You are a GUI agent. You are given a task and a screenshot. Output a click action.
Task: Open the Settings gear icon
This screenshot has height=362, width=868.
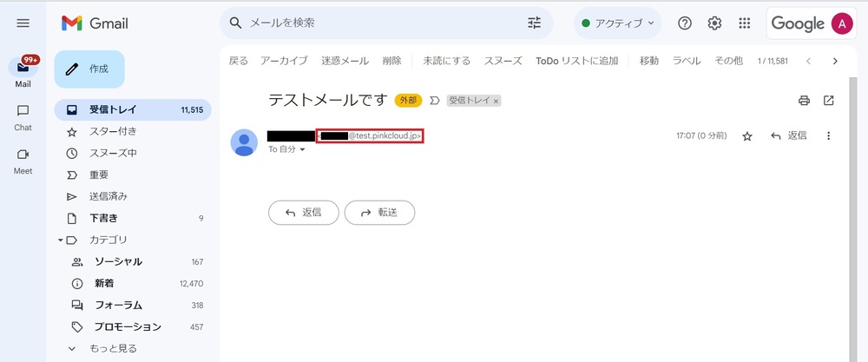click(x=714, y=23)
